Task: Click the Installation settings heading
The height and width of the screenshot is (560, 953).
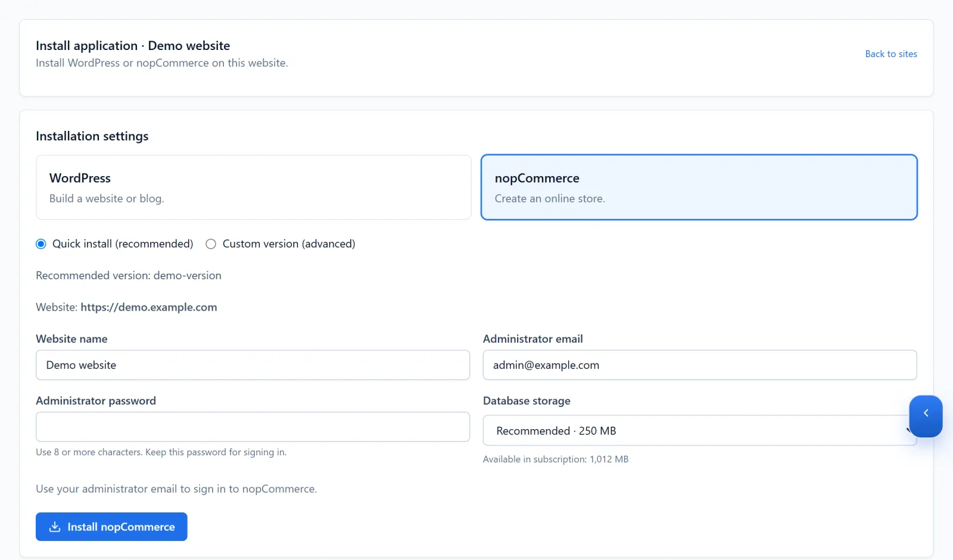Action: pos(92,136)
